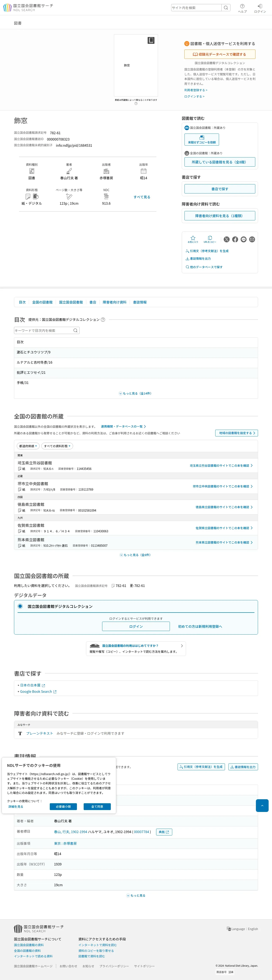Image resolution: width=272 pixels, height=980 pixels.
Task: Click 所蔵している図書館を見る（全8館）button
Action: [x=220, y=162]
